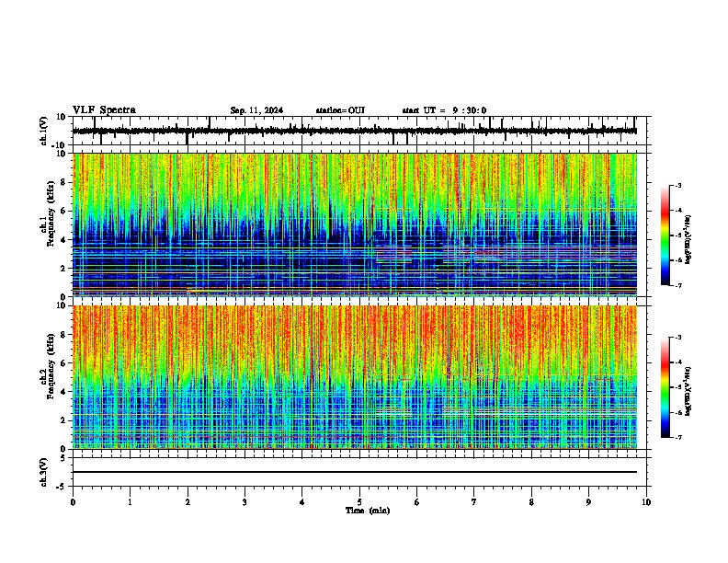Click the ch.1 voltage waveform trace
Viewport: 728px width, 563px height.
(355, 131)
